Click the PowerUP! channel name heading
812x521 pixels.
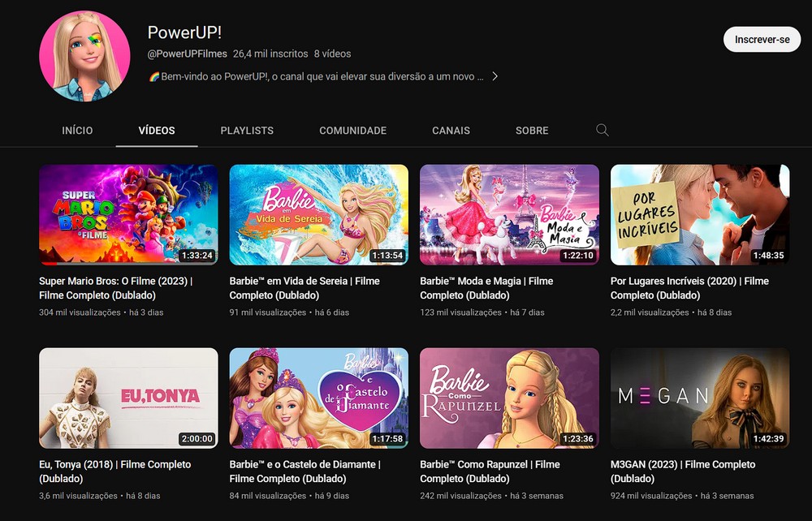(184, 32)
